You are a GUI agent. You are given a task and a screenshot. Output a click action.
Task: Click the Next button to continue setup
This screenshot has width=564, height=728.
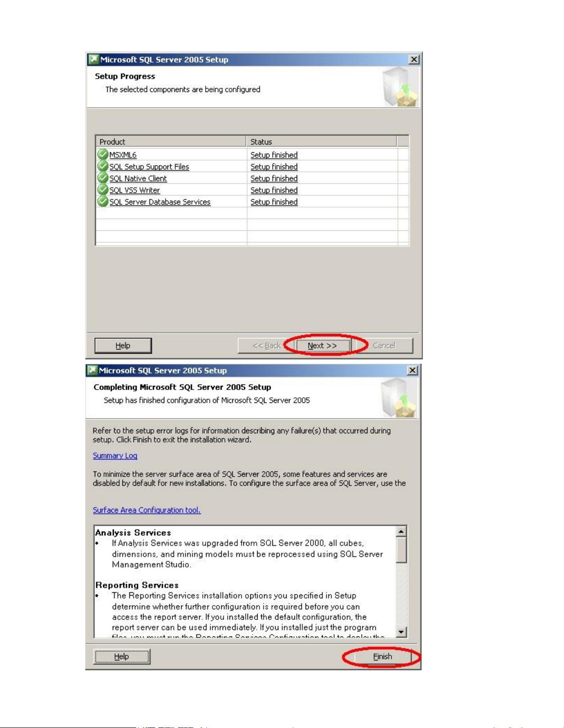coord(322,346)
